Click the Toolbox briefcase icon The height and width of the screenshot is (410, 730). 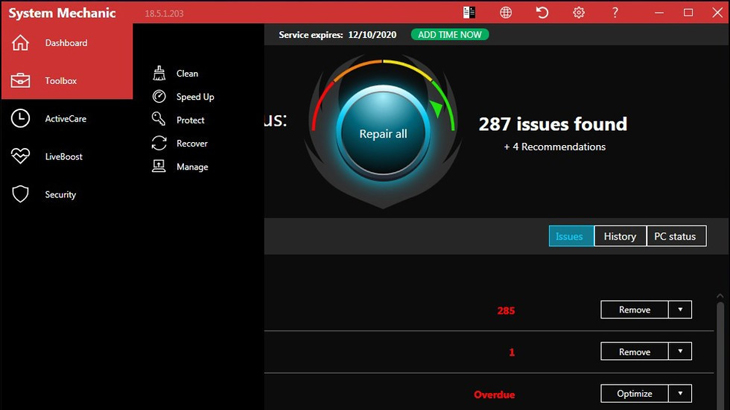20,81
